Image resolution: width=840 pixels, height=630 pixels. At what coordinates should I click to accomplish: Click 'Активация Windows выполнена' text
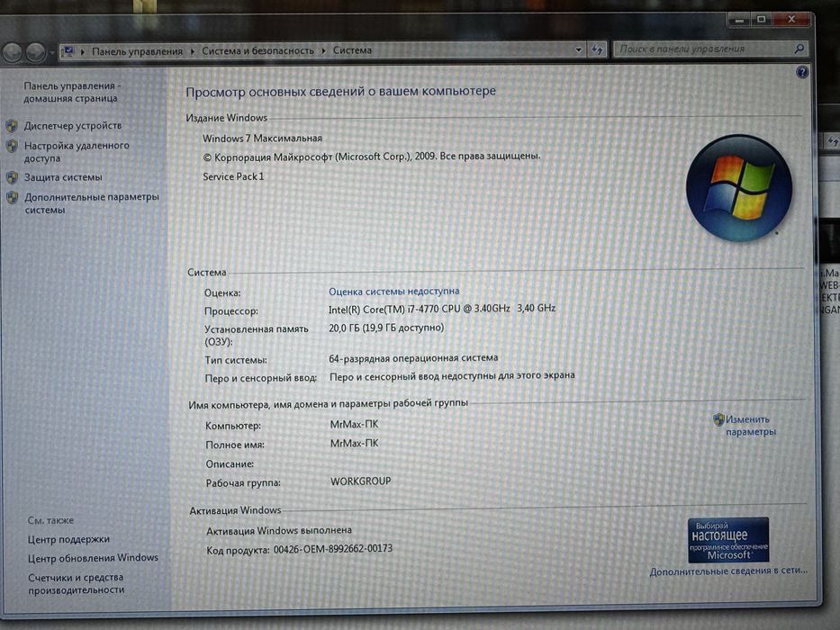pyautogui.click(x=279, y=530)
